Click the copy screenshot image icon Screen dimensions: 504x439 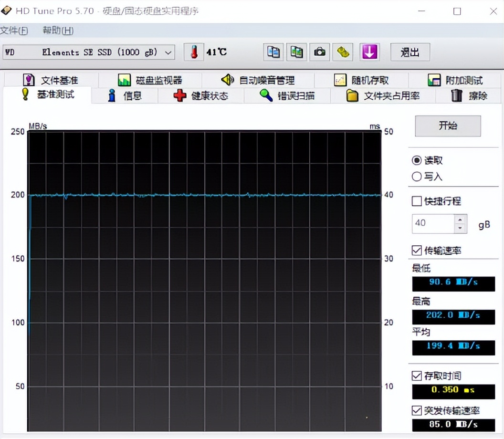[297, 52]
